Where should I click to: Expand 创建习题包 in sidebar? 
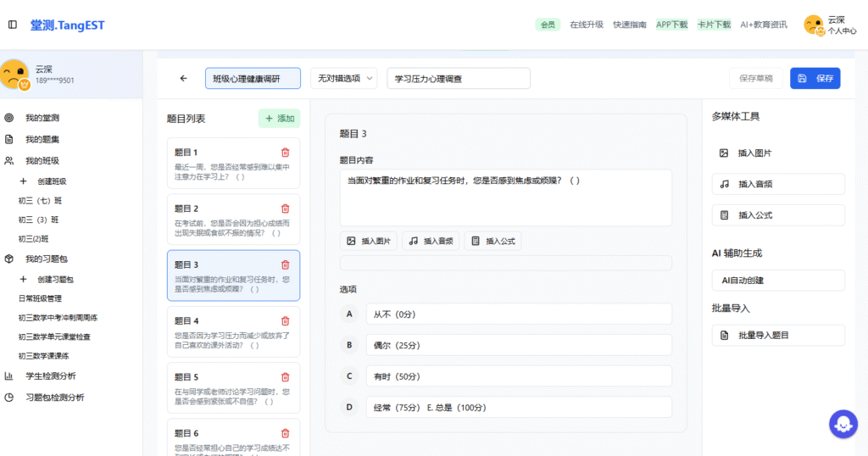[54, 280]
